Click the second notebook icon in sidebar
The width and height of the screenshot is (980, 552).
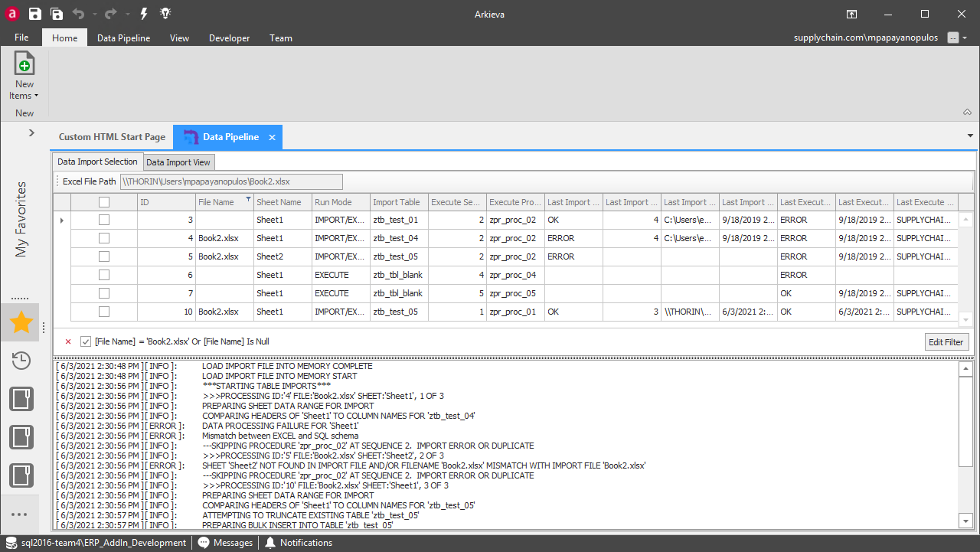point(21,437)
